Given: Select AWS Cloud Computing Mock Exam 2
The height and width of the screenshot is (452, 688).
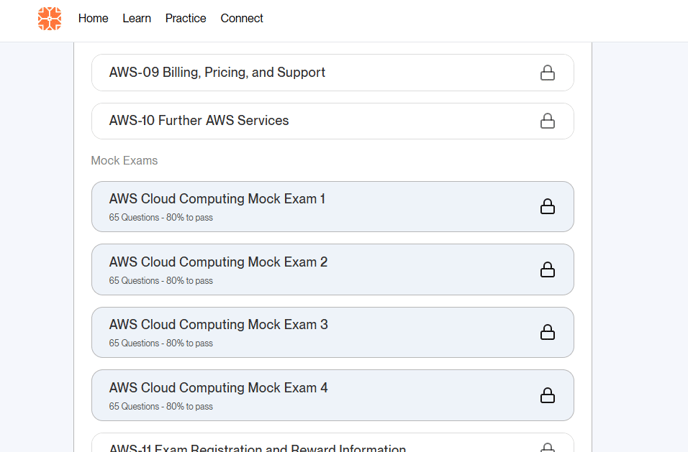Looking at the screenshot, I should [218, 262].
